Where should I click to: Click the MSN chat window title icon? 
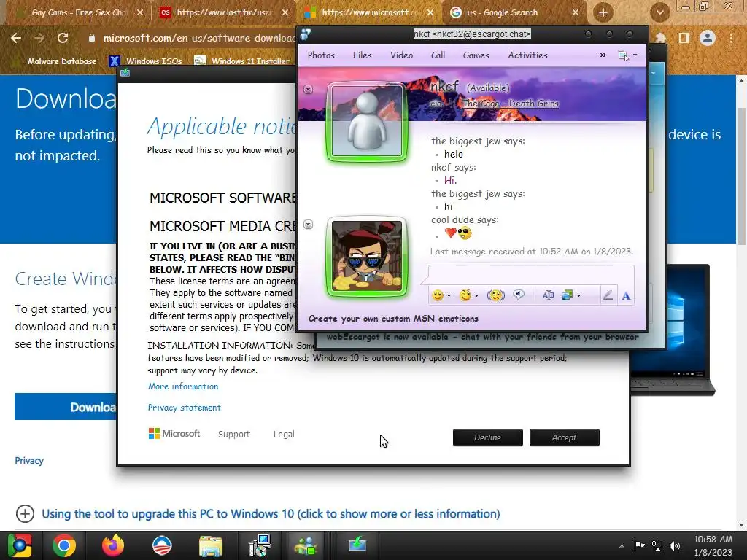click(x=306, y=34)
